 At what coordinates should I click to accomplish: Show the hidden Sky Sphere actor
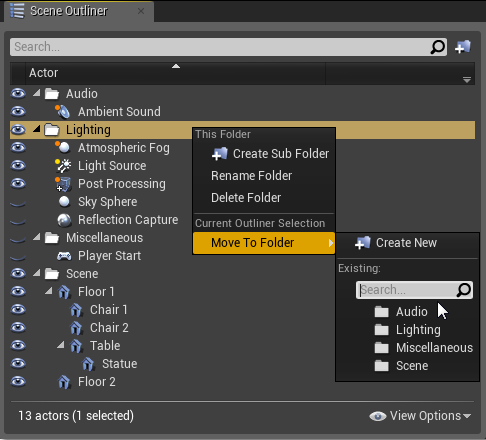(18, 203)
